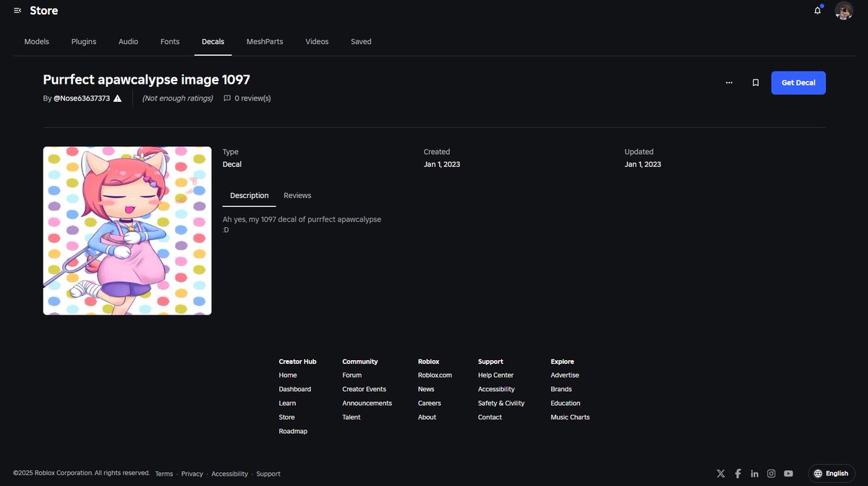Open Roblox LinkedIn social link
The height and width of the screenshot is (486, 868).
coord(754,474)
